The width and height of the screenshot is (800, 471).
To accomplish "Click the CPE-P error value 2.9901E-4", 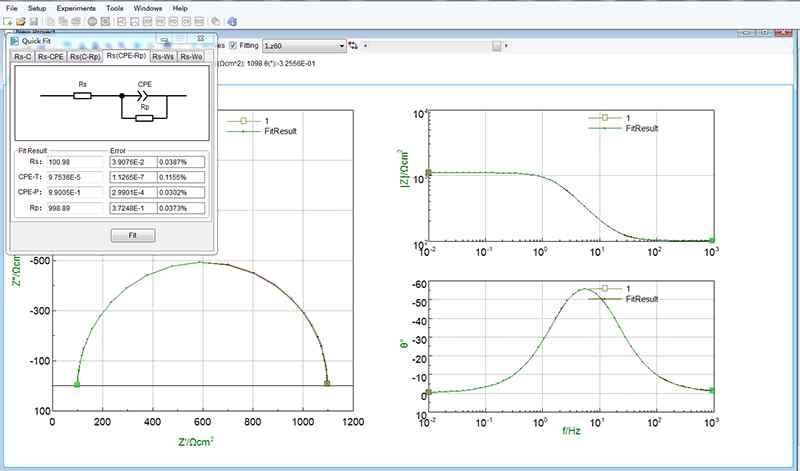I will (x=133, y=193).
